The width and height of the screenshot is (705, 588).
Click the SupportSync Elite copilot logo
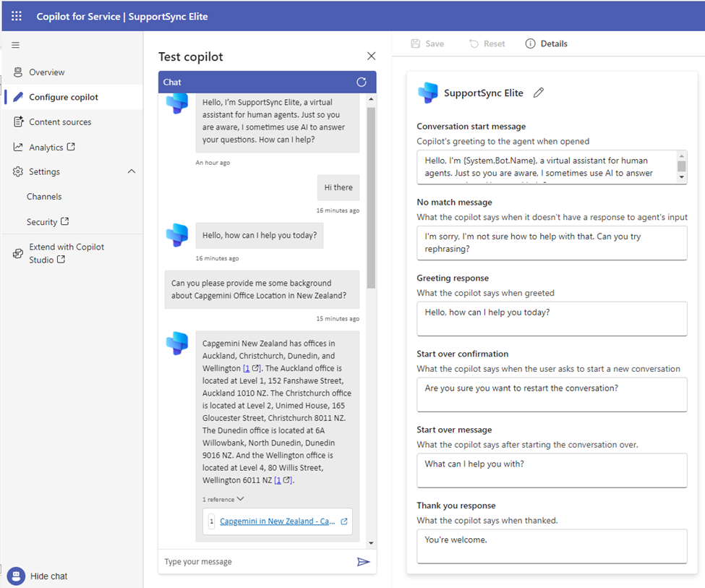(427, 93)
